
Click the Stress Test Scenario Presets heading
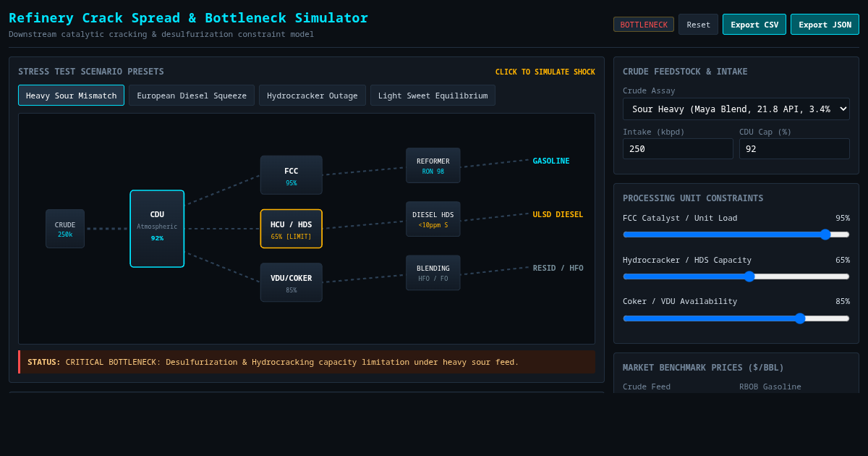[91, 72]
